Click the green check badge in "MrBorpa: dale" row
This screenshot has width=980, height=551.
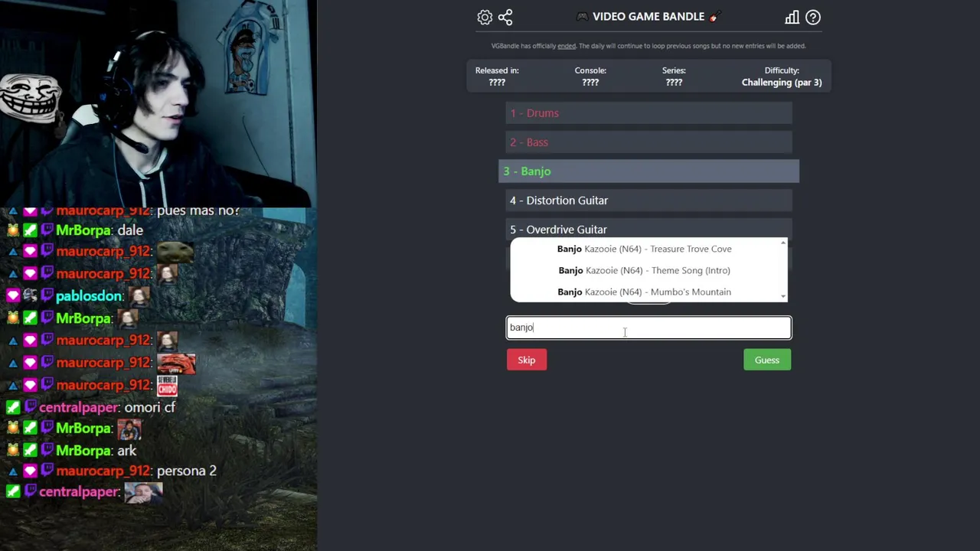pyautogui.click(x=30, y=230)
